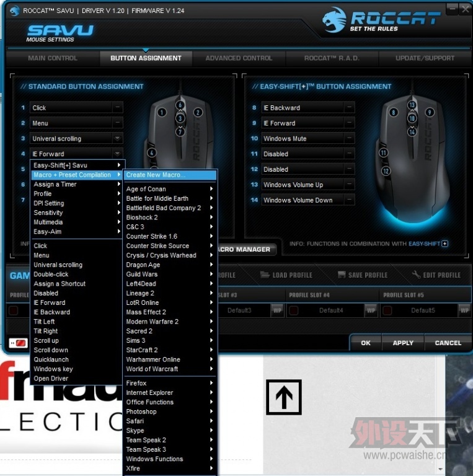The width and height of the screenshot is (473, 476).
Task: Click the WP button for Default3 profile
Action: pyautogui.click(x=277, y=311)
